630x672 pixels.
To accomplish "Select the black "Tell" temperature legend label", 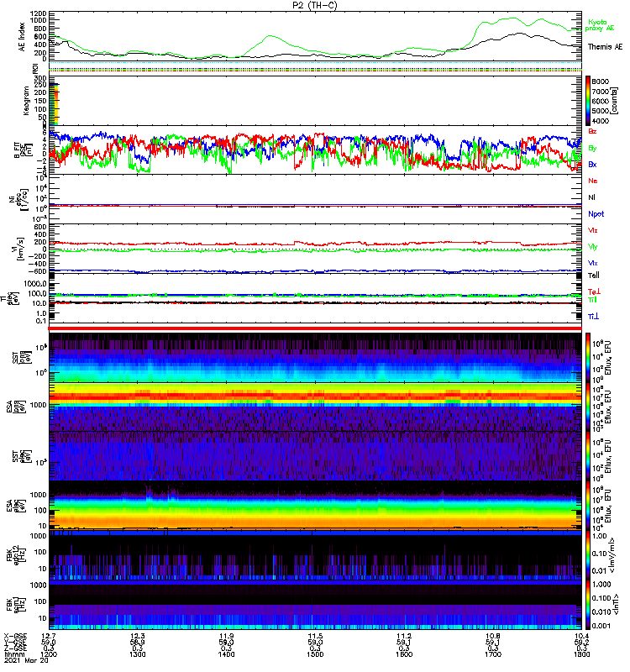I will point(594,276).
